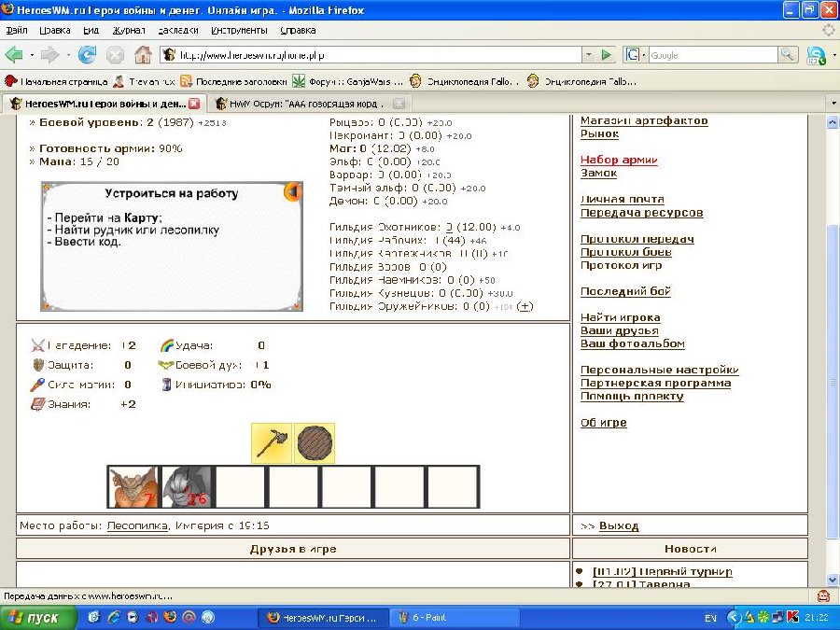This screenshot has height=630, width=840.
Task: Open the red Набор армии link
Action: [619, 160]
